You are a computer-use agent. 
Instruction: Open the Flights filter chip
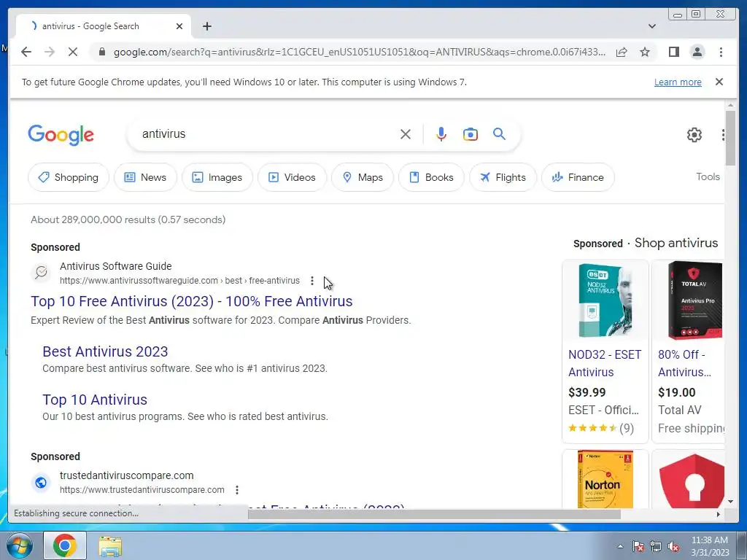[503, 177]
